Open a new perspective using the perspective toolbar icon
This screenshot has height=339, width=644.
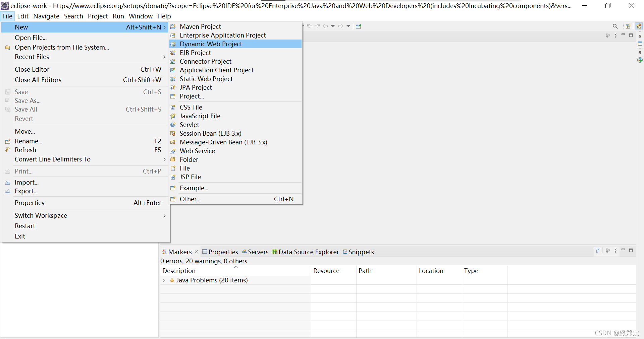click(629, 26)
